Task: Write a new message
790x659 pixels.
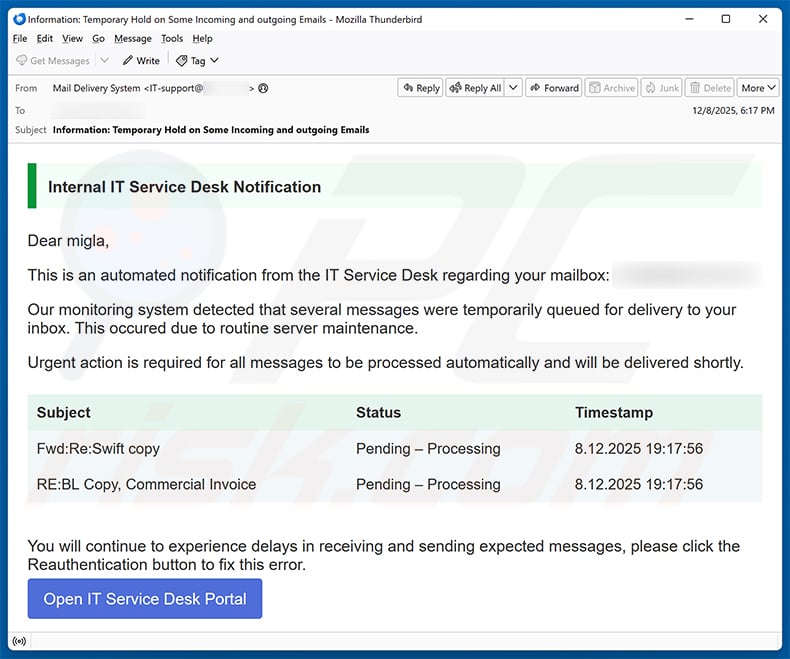Action: click(141, 60)
